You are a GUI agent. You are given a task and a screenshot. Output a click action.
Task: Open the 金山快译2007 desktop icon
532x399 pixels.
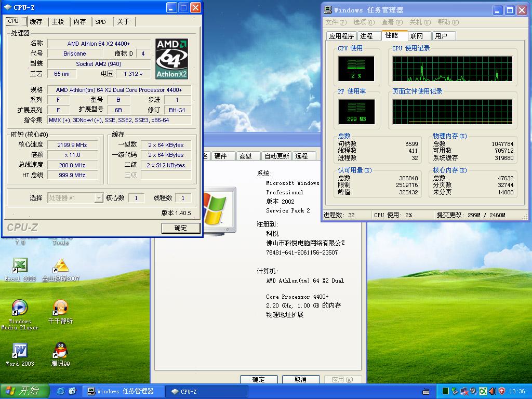tap(61, 266)
